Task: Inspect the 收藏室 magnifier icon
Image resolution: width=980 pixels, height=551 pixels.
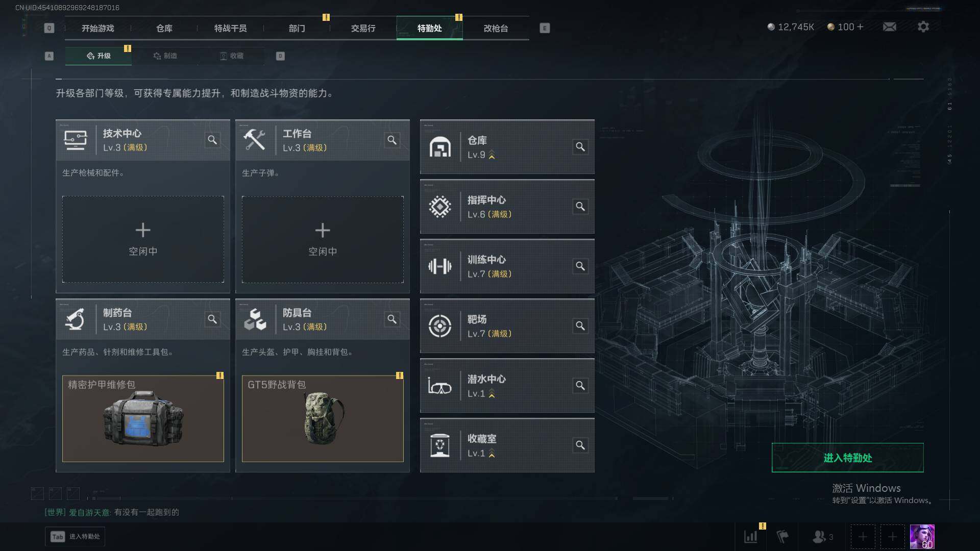Action: [580, 445]
